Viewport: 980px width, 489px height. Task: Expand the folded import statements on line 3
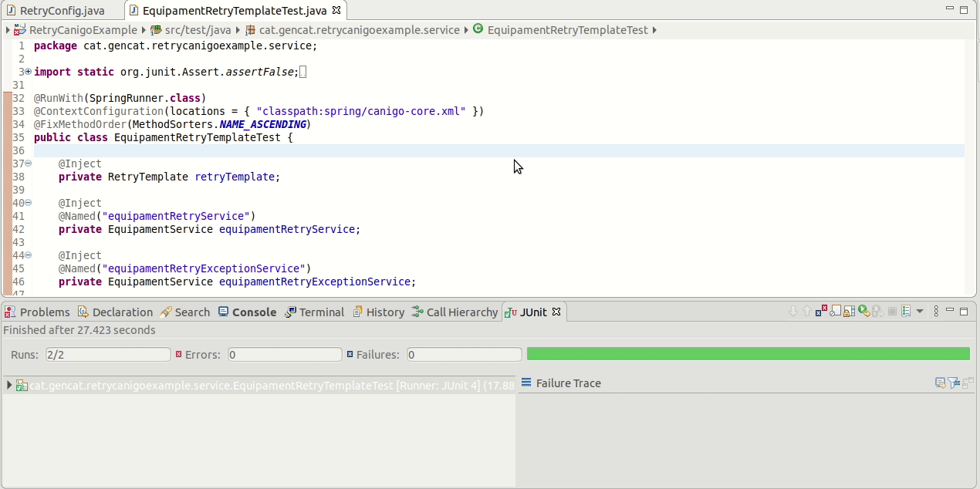click(x=29, y=72)
